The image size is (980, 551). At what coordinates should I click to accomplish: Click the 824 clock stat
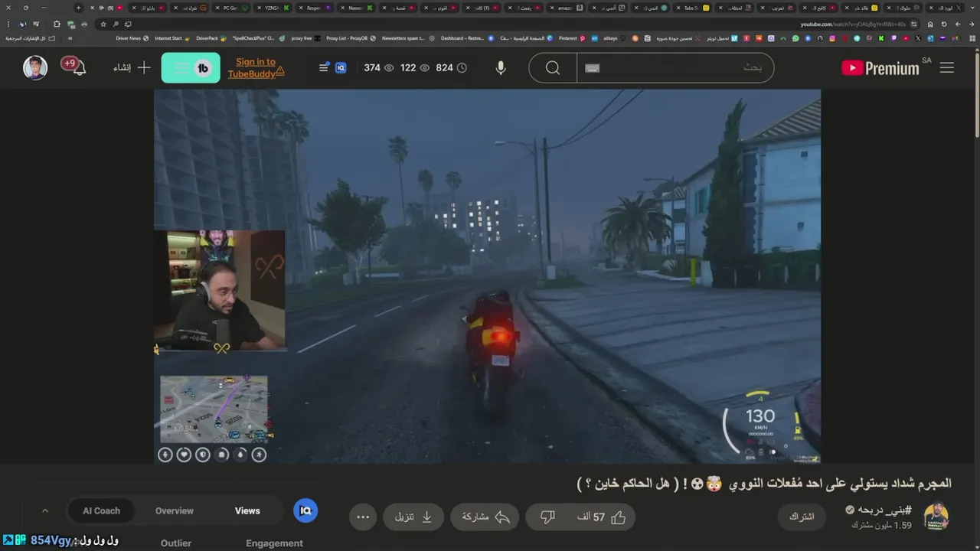(451, 67)
